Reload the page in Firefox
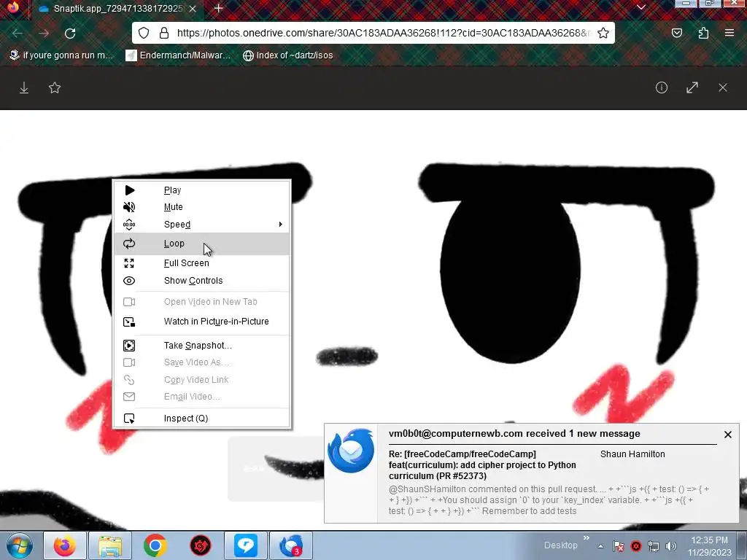This screenshot has width=747, height=560. click(x=70, y=34)
